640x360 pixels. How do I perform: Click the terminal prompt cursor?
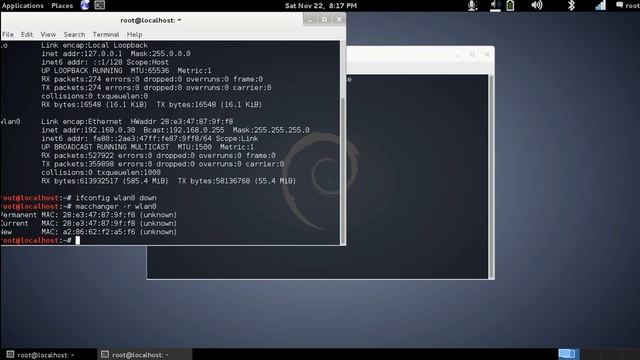[x=78, y=240]
